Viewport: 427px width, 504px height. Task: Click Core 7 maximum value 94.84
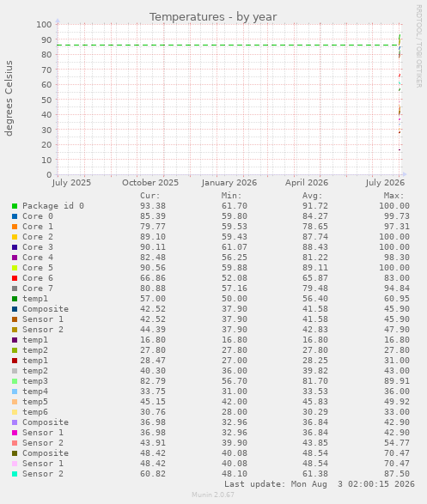397,288
